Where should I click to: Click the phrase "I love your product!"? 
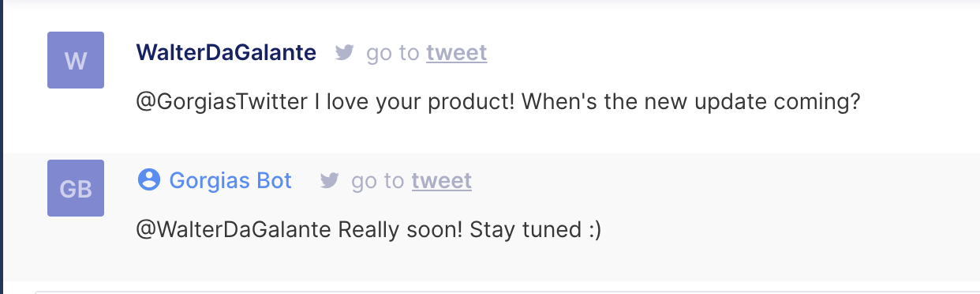click(414, 103)
